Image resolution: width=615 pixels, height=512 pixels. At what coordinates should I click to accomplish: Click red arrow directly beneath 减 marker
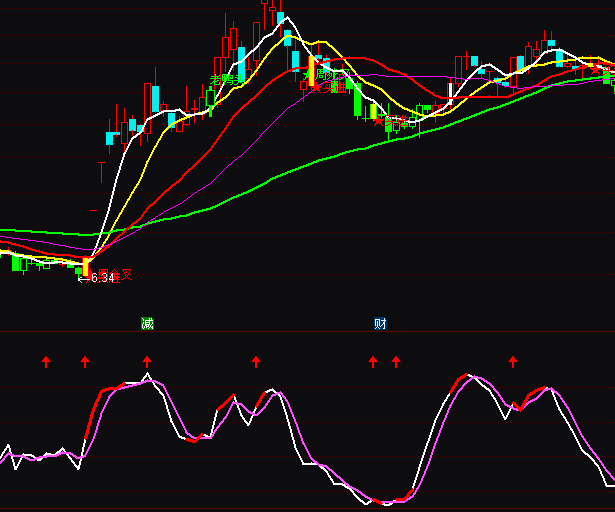click(x=147, y=361)
